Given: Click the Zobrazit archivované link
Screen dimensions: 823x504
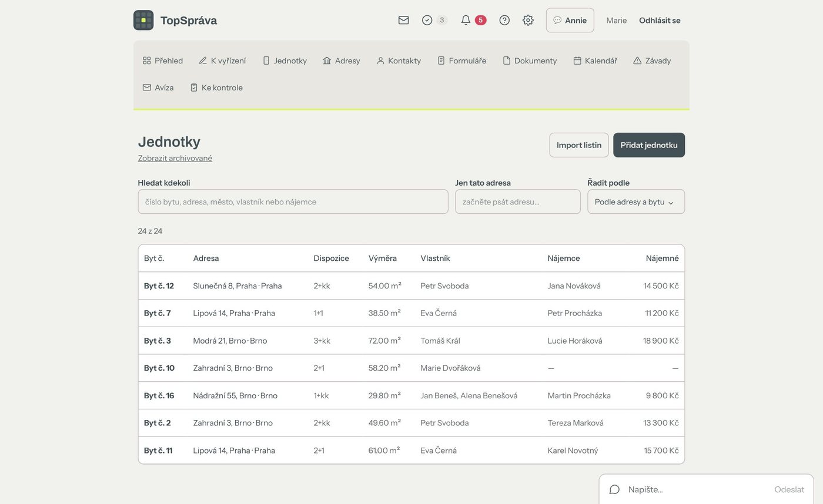Looking at the screenshot, I should point(175,158).
